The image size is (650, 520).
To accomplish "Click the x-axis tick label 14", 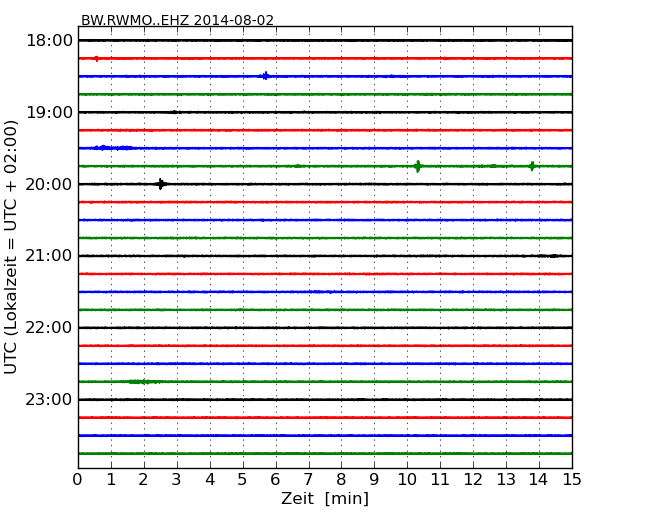I will [x=539, y=480].
